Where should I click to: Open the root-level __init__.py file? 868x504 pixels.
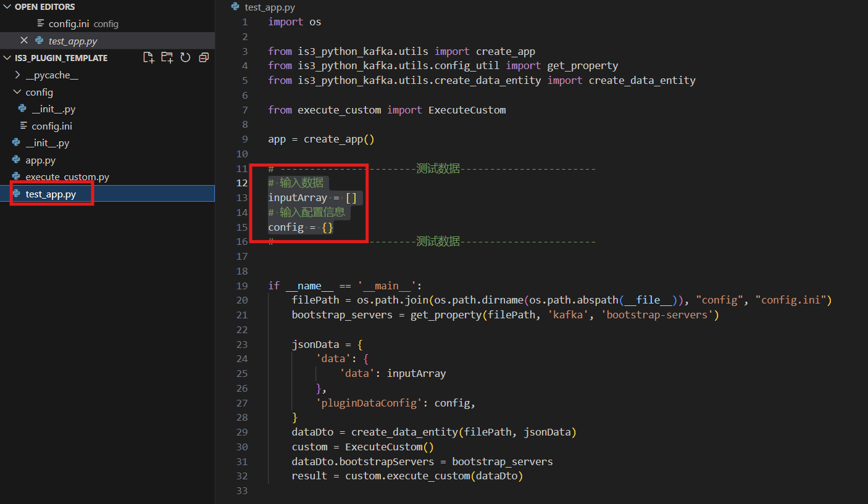tap(48, 143)
